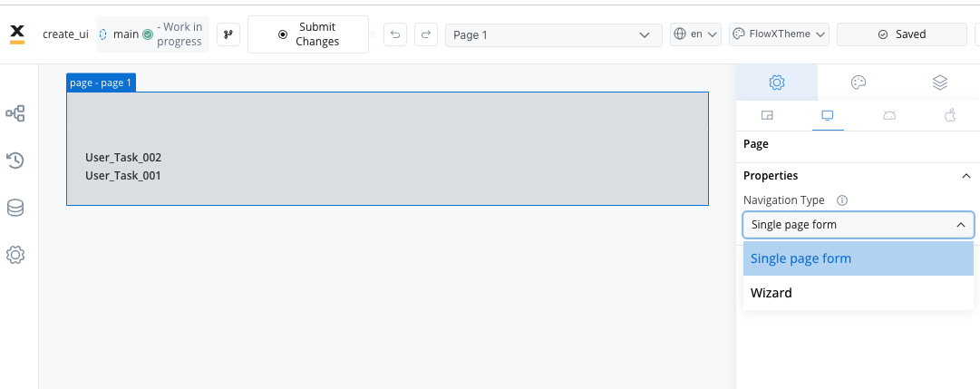Click the palette icon beside FlowXTheme
980x389 pixels.
(x=740, y=34)
